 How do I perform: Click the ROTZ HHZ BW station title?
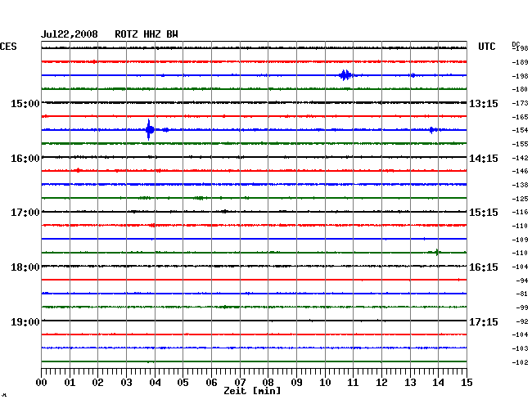(147, 34)
